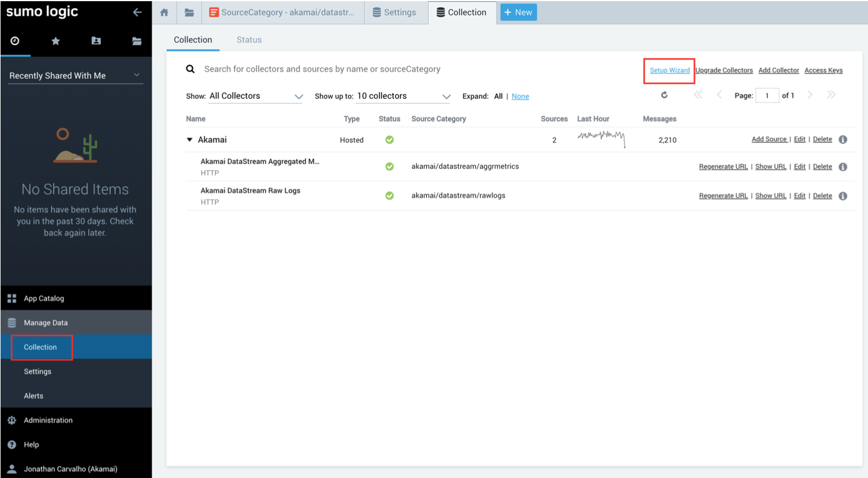Open Access Keys link
Viewport: 868px width, 478px height.
click(823, 70)
